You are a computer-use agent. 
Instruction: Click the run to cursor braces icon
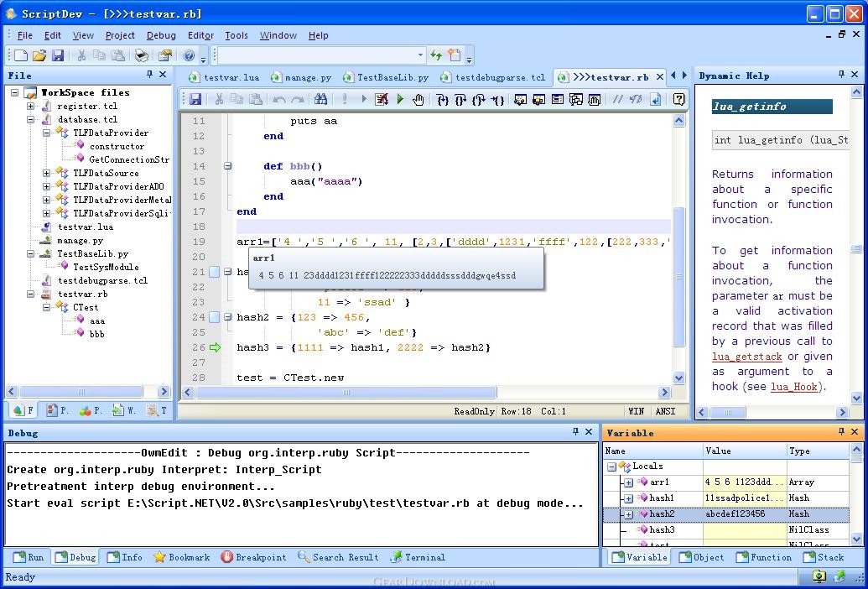497,99
